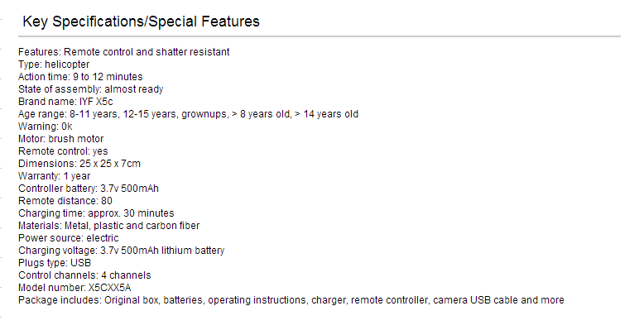The width and height of the screenshot is (644, 325).
Task: Click the Power source: electric text
Action: pos(68,238)
